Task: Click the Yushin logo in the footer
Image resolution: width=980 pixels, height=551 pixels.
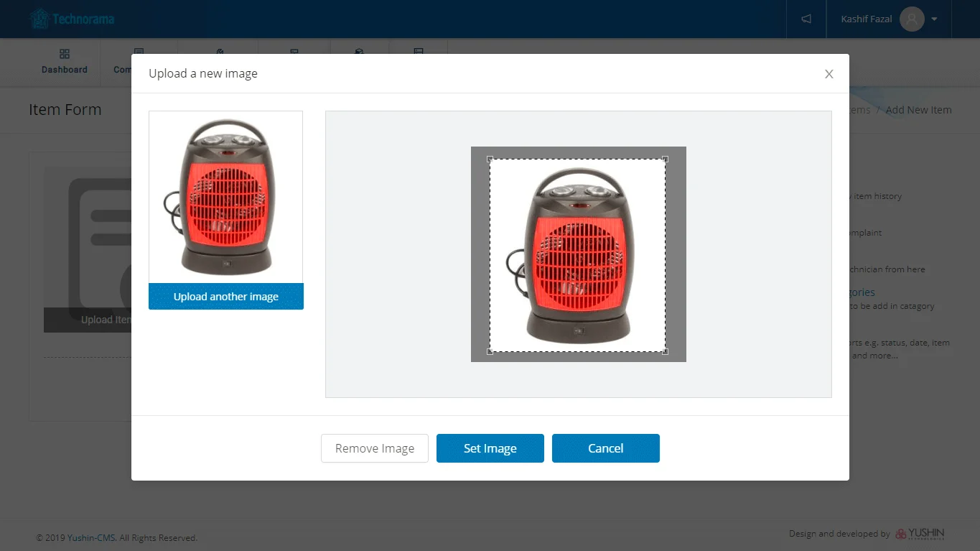Action: [x=920, y=534]
